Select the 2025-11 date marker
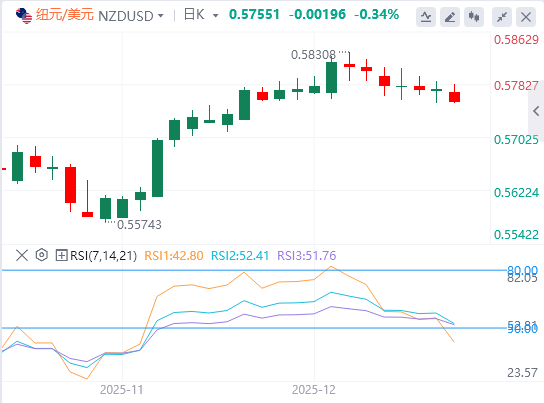This screenshot has width=544, height=403. point(121,390)
